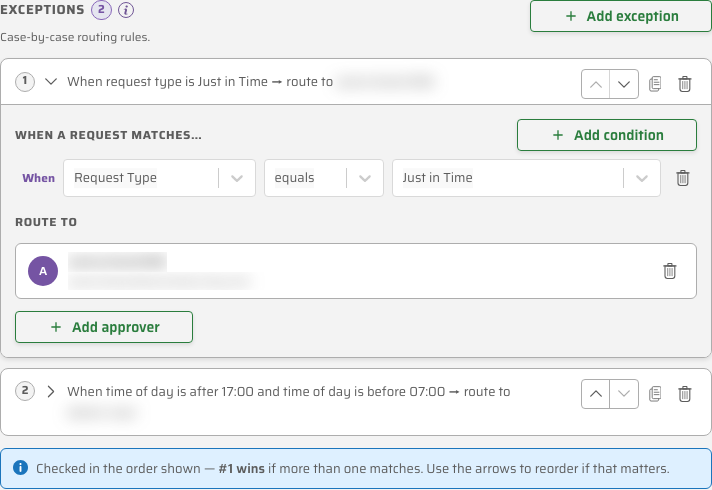Expand exception 2 time of day rule

(51, 391)
